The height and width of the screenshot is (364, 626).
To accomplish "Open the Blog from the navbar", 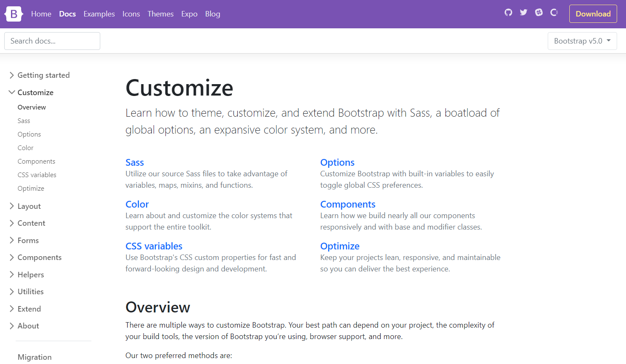I will coord(212,14).
